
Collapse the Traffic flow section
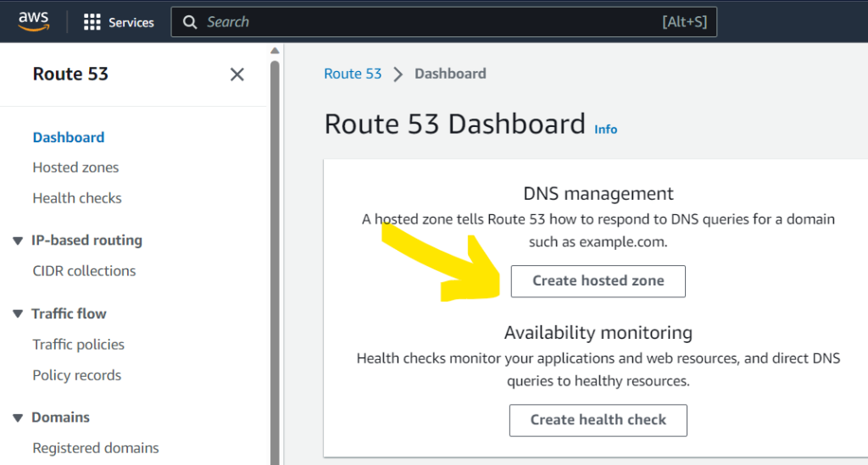[x=18, y=314]
